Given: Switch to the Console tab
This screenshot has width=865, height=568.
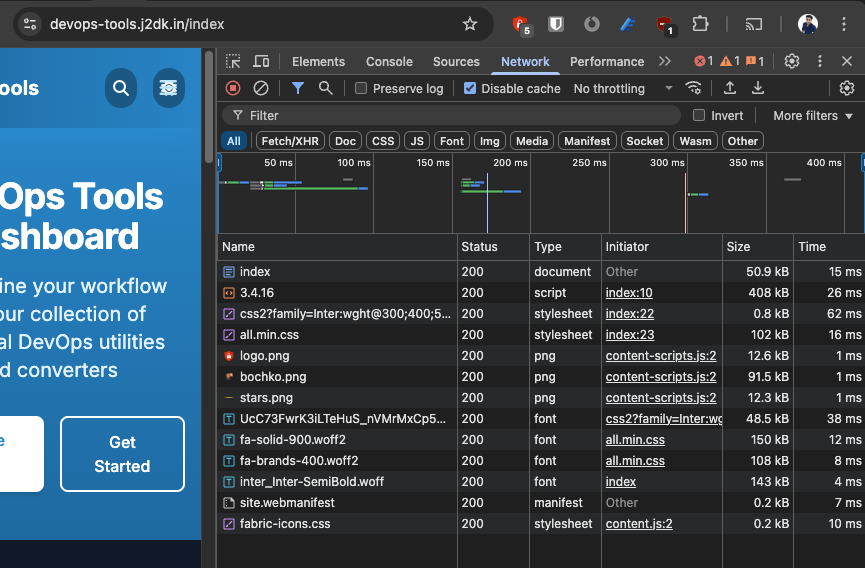Looking at the screenshot, I should [x=389, y=61].
